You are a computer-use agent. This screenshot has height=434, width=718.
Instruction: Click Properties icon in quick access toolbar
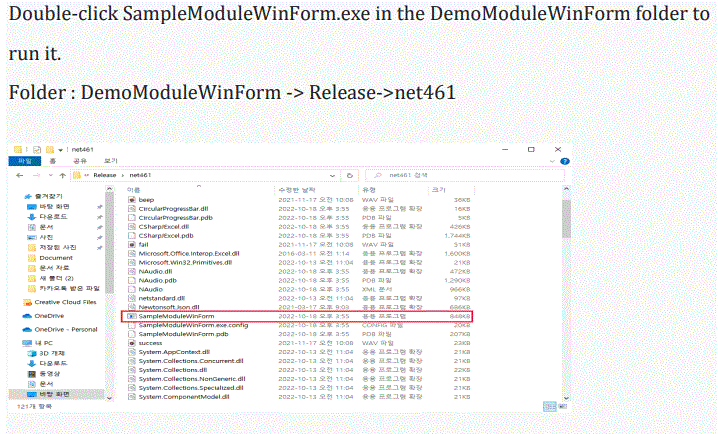[37, 150]
